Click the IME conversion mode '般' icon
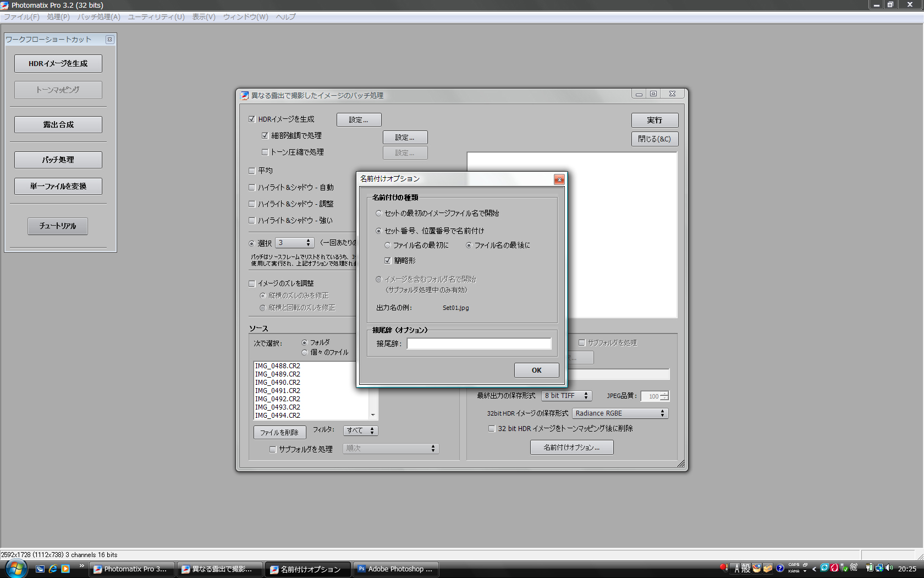This screenshot has width=924, height=578. click(x=746, y=569)
